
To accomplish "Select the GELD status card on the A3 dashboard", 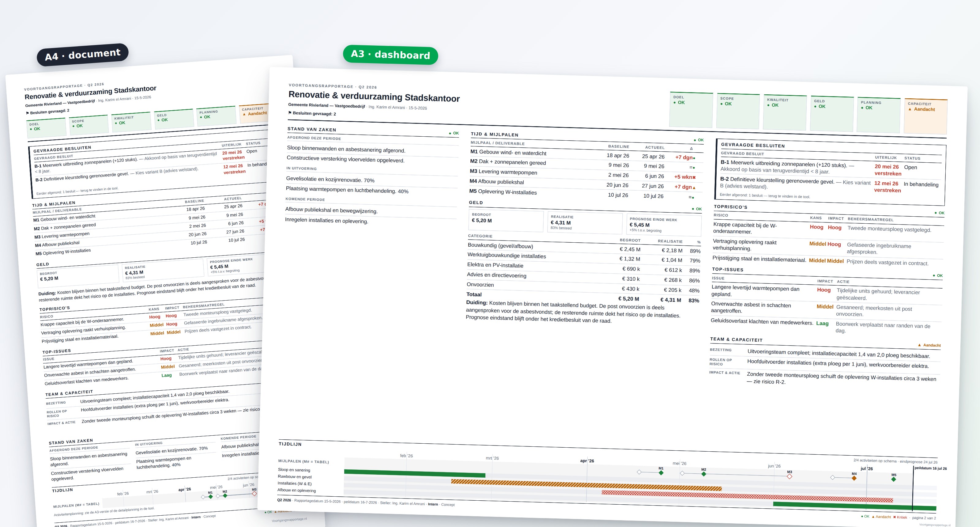I will coord(832,114).
